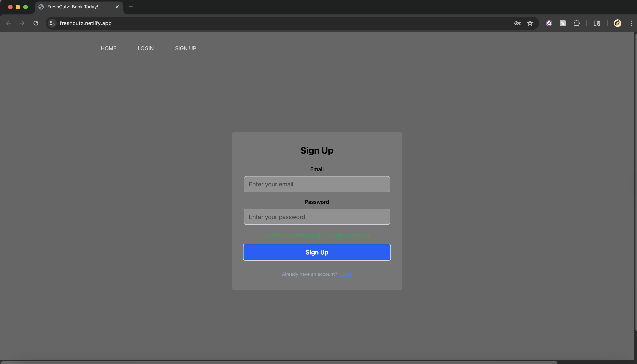Screen dimensions: 637x364
Task: Open the Extensions puzzle icon
Action: pyautogui.click(x=576, y=23)
